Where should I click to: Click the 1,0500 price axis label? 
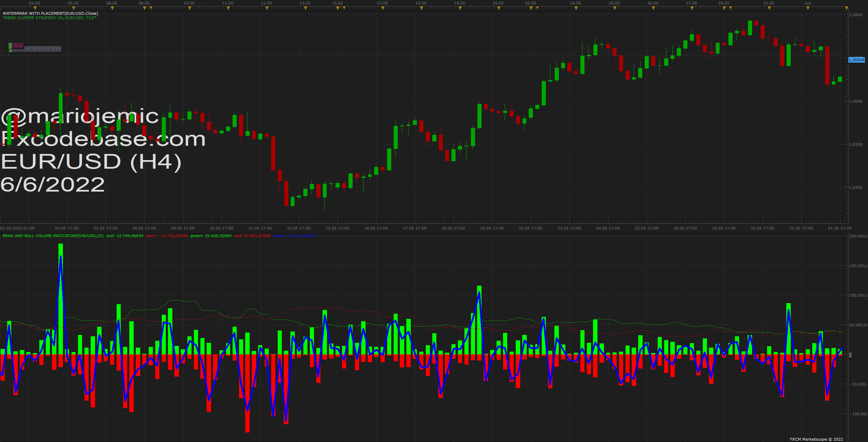(856, 144)
